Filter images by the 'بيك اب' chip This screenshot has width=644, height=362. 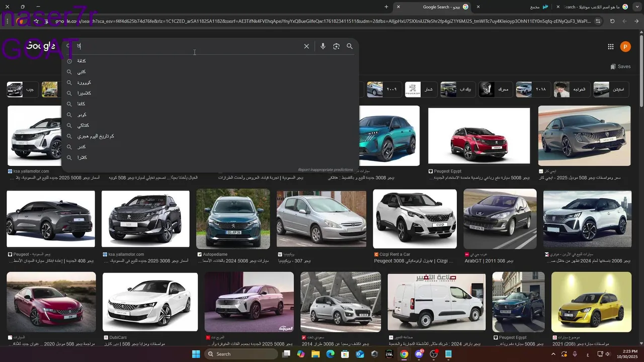(457, 89)
